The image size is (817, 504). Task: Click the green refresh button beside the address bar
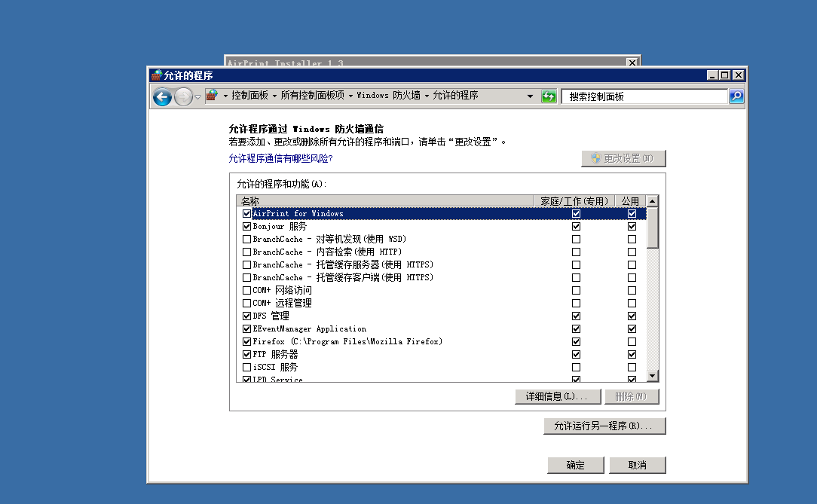(x=549, y=96)
